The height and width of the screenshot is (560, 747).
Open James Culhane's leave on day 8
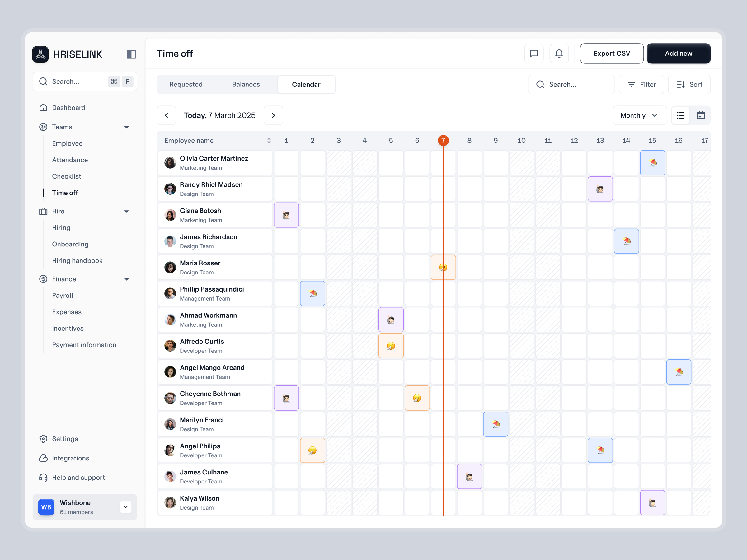(469, 477)
